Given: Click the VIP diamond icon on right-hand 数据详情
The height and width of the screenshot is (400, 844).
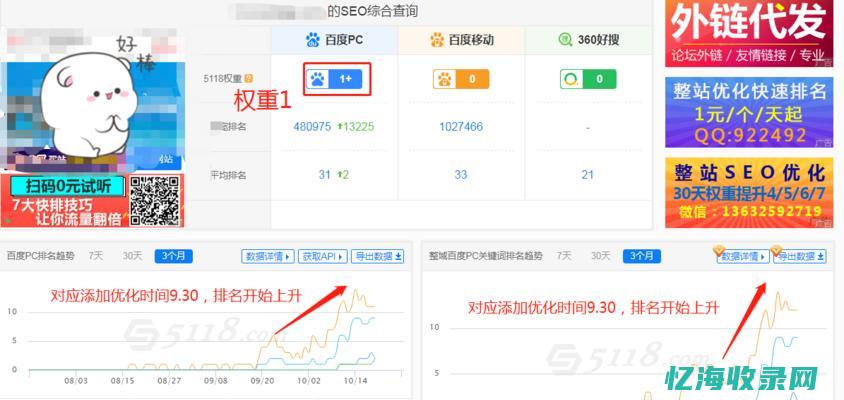Looking at the screenshot, I should pyautogui.click(x=719, y=250).
